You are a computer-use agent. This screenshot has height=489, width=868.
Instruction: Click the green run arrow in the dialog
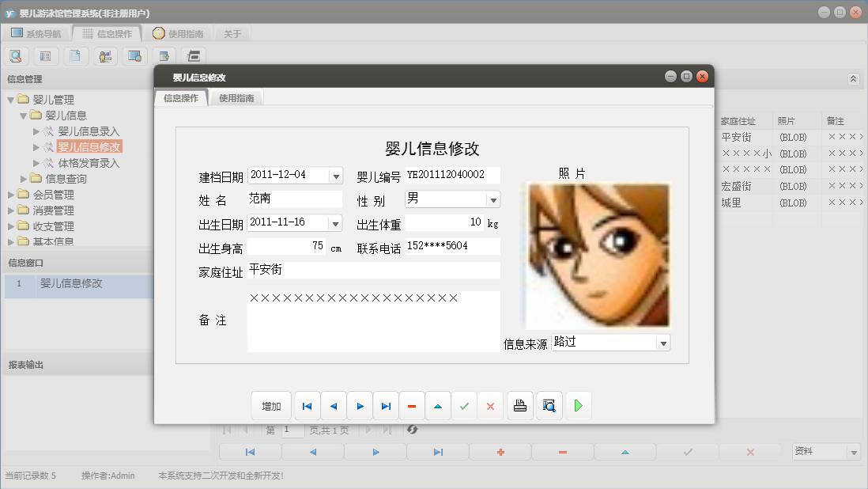(x=578, y=405)
